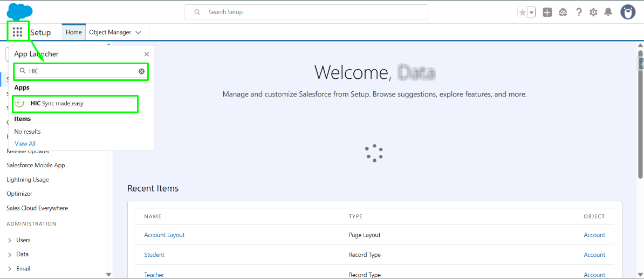The height and width of the screenshot is (279, 644).
Task: Close the App Launcher panel
Action: coord(147,54)
